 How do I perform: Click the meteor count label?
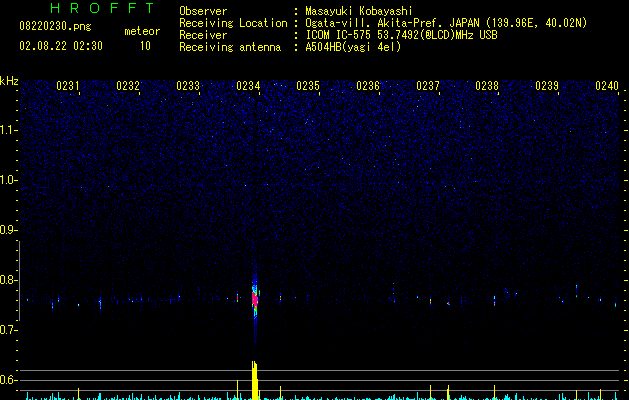tap(142, 31)
